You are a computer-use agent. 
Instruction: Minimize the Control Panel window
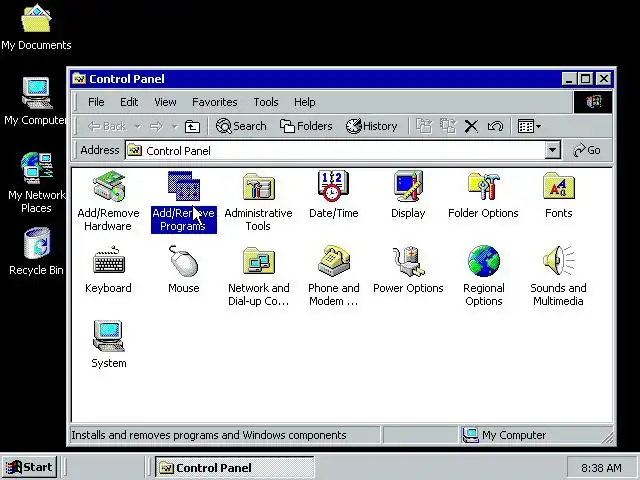(569, 78)
